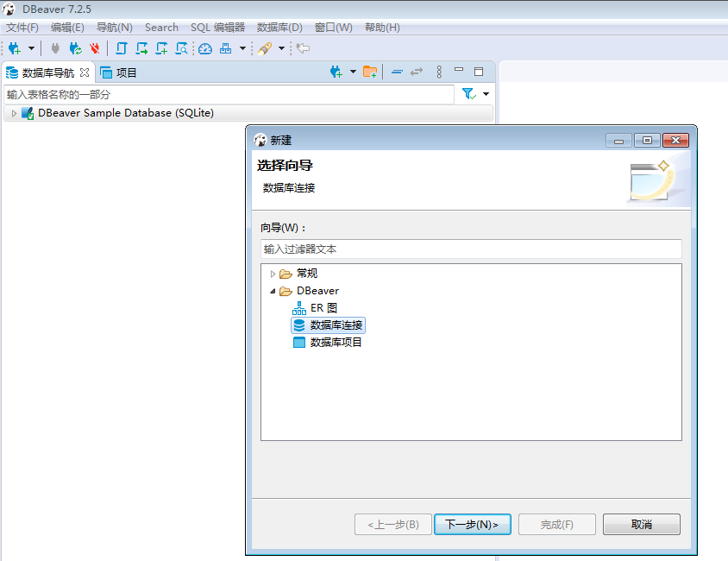This screenshot has height=561, width=728.
Task: Open the navigator panel New Connection dropdown arrow
Action: point(353,72)
